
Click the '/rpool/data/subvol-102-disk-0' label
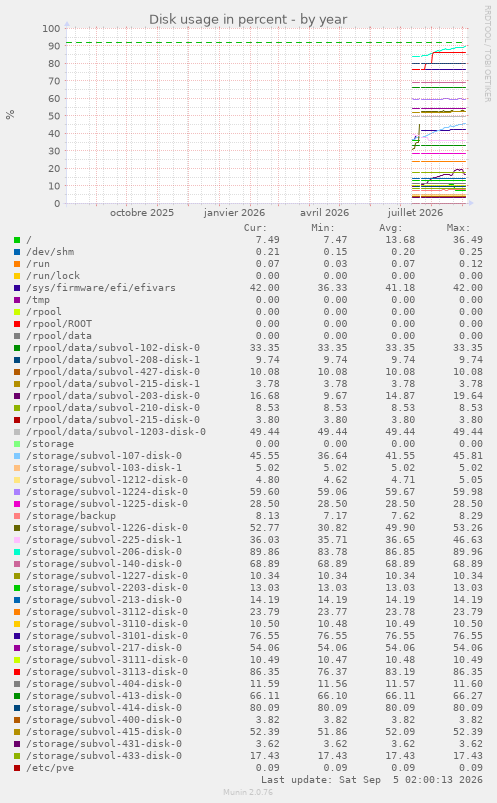coord(113,348)
